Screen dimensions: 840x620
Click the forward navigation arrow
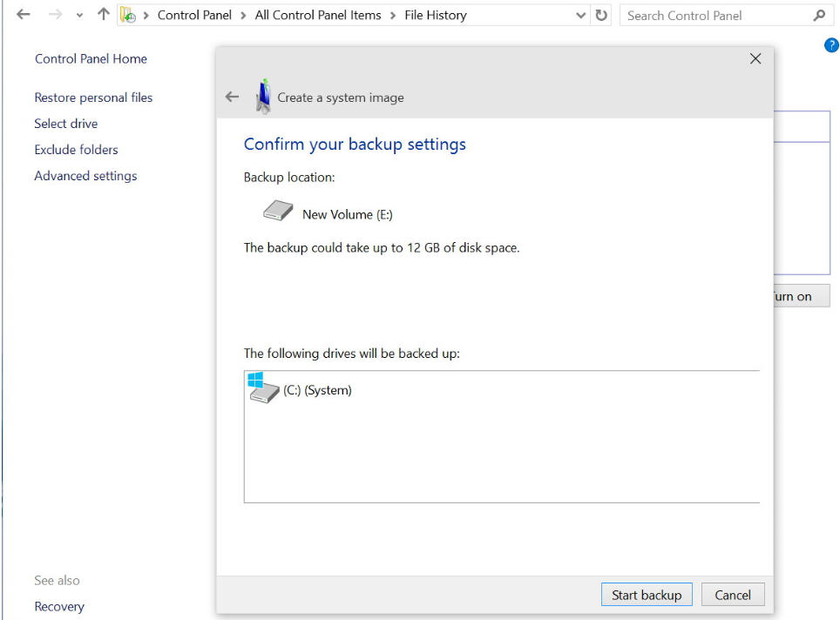55,15
